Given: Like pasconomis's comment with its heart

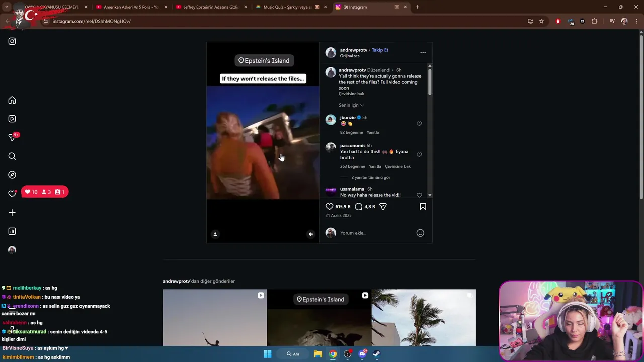Looking at the screenshot, I should coord(419,155).
